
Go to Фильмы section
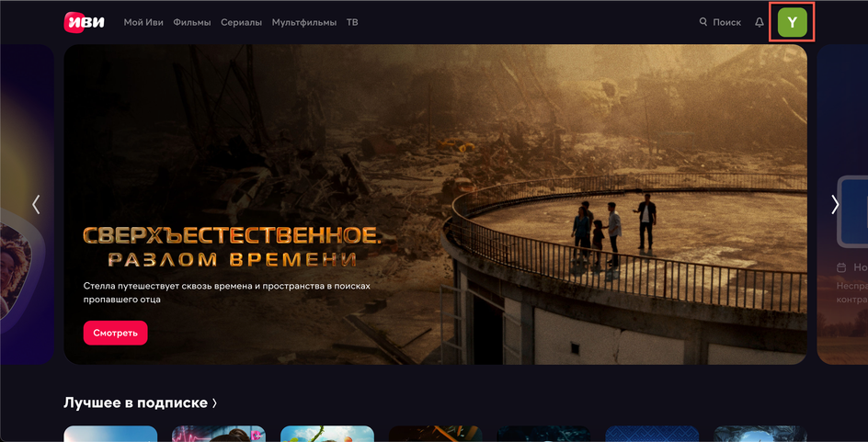(192, 23)
